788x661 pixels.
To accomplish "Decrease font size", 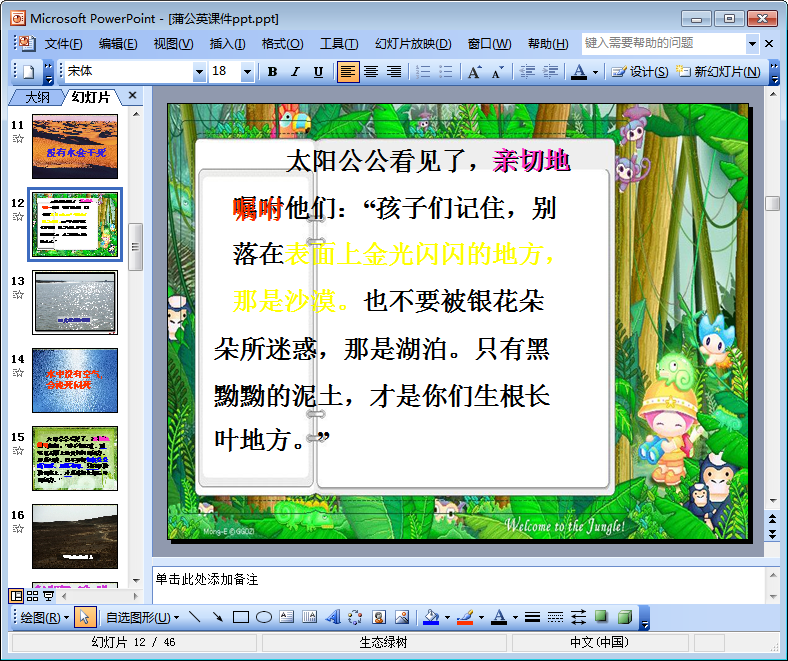I will tap(498, 72).
